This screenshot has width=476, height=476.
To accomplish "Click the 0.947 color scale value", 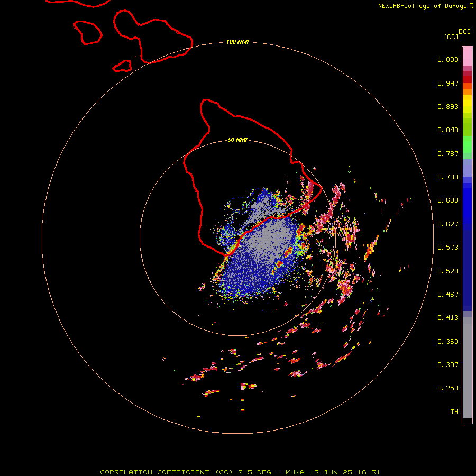I will coord(448,83).
